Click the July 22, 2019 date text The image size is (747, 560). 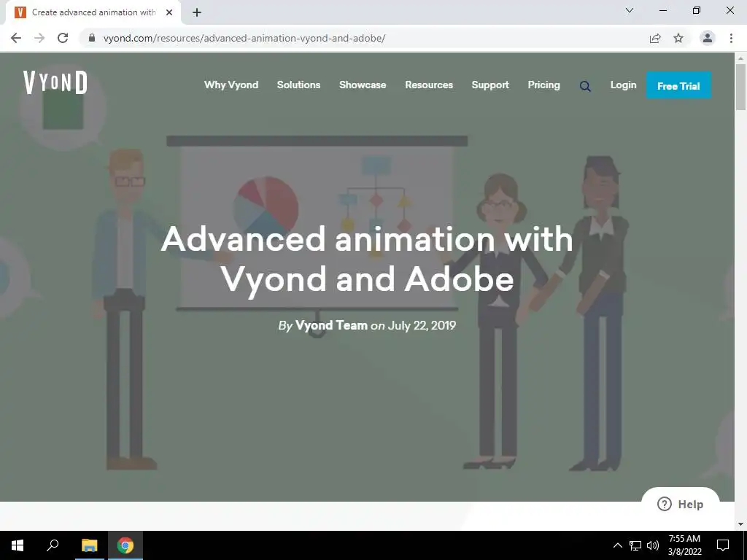(x=422, y=325)
